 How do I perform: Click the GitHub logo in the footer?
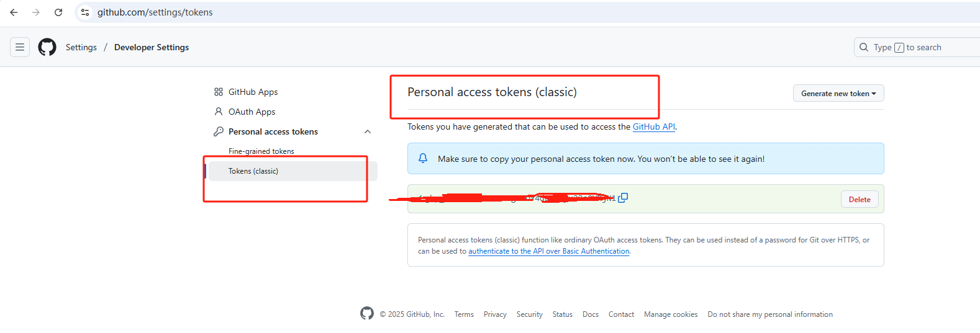click(367, 313)
